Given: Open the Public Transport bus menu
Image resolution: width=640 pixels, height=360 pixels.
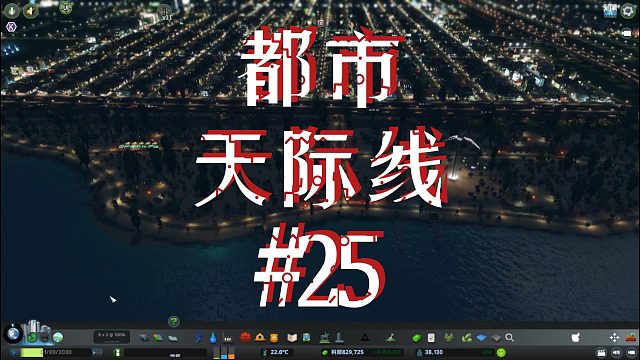Looking at the screenshot, I should click(306, 338).
